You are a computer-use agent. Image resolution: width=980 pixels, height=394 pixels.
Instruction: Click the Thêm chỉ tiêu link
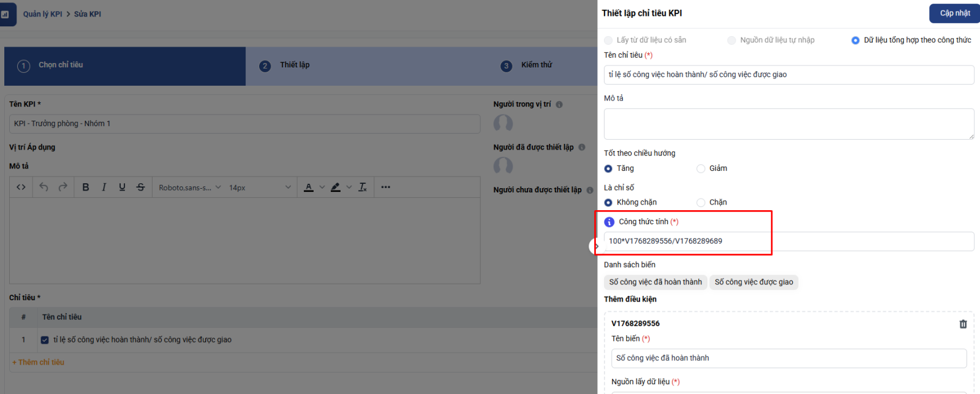click(38, 362)
